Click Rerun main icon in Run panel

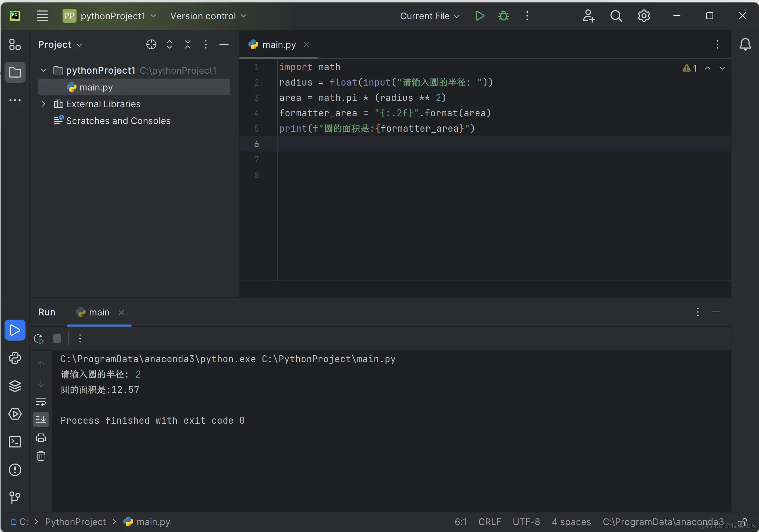pyautogui.click(x=39, y=338)
